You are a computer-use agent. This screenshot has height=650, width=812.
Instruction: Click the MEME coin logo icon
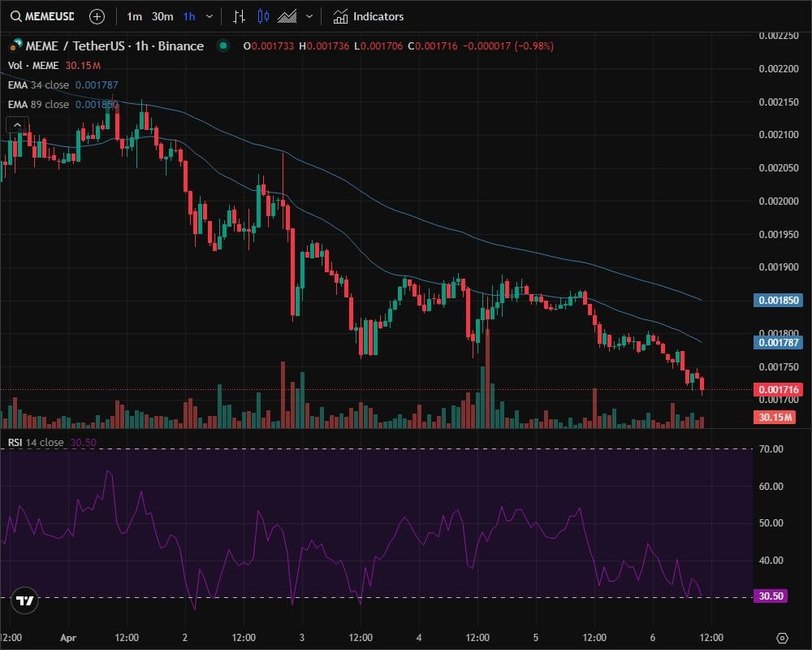coord(15,45)
